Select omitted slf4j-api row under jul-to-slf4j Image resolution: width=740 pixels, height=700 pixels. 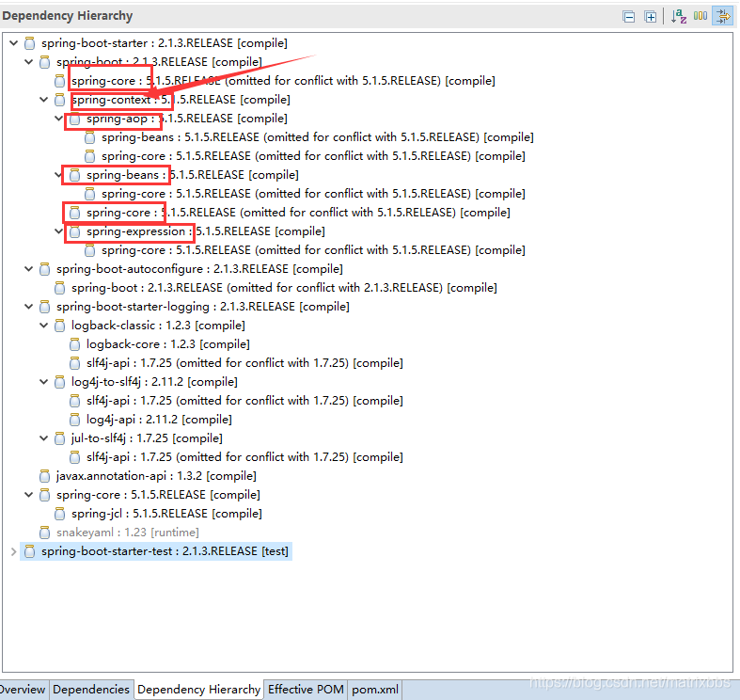[x=244, y=457]
